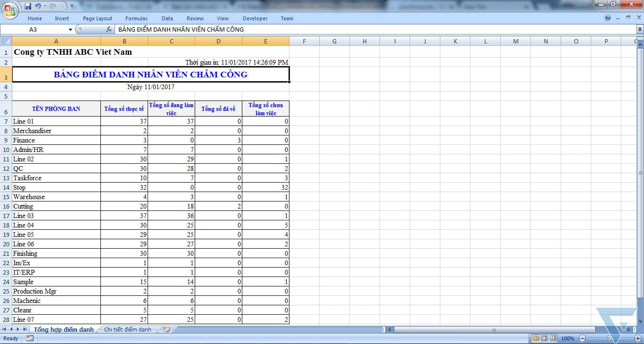Image resolution: width=644 pixels, height=344 pixels.
Task: Undo the last action
Action: coord(38,6)
